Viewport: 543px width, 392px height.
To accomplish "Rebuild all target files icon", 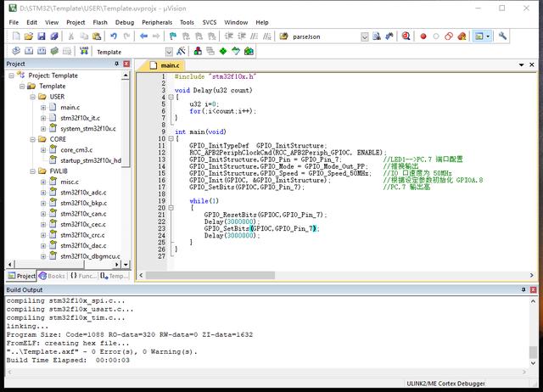I will [x=42, y=51].
